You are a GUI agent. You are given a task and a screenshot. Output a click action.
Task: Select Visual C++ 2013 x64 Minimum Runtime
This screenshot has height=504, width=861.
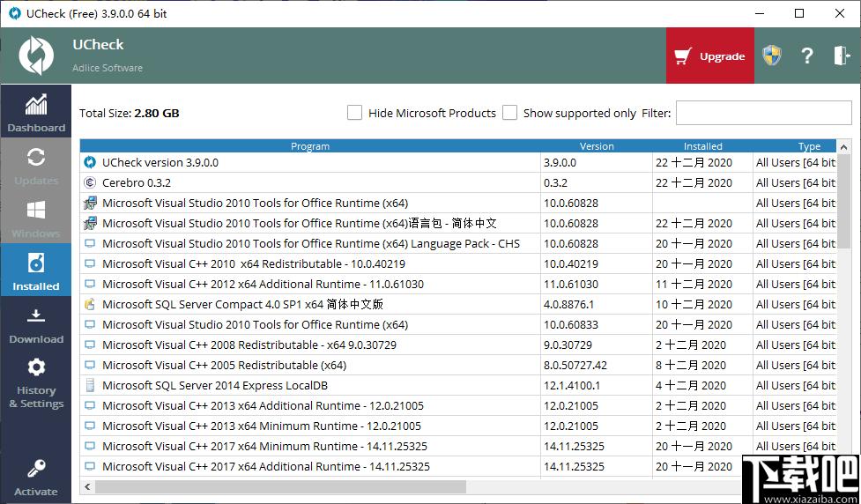click(x=458, y=426)
